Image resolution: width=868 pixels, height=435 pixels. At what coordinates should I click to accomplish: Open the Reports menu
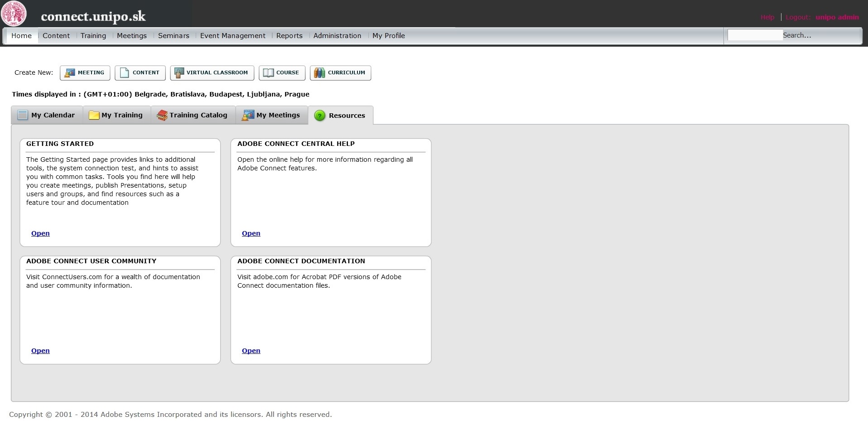(x=289, y=36)
